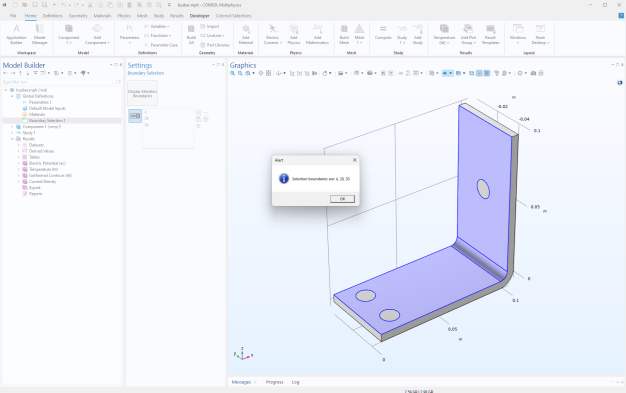The image size is (626, 393).
Task: Open the Model Manager
Action: click(40, 34)
